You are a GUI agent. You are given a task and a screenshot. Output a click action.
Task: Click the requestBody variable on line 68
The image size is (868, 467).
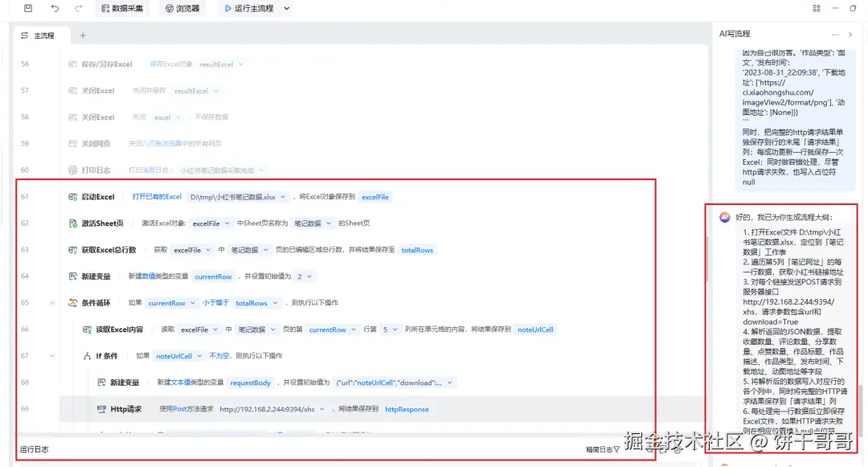250,383
